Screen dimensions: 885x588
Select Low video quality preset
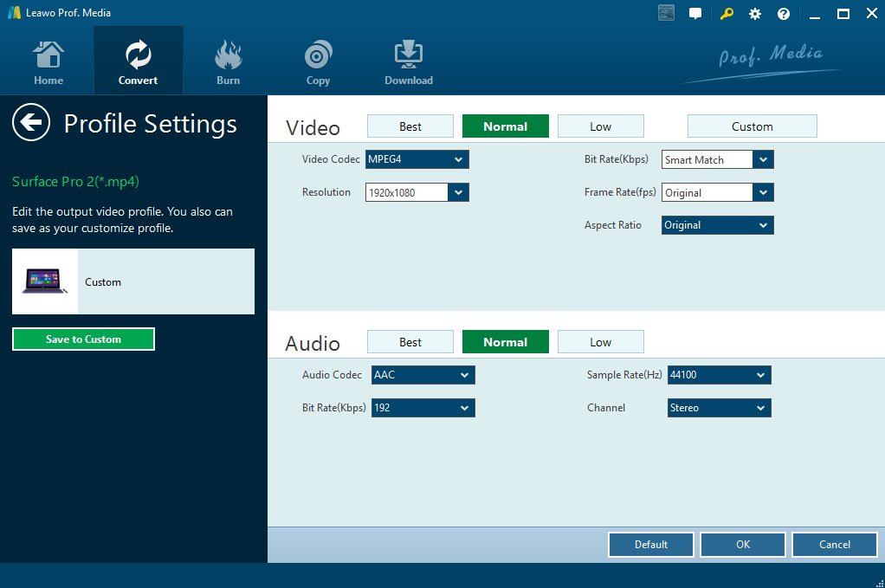click(x=600, y=126)
